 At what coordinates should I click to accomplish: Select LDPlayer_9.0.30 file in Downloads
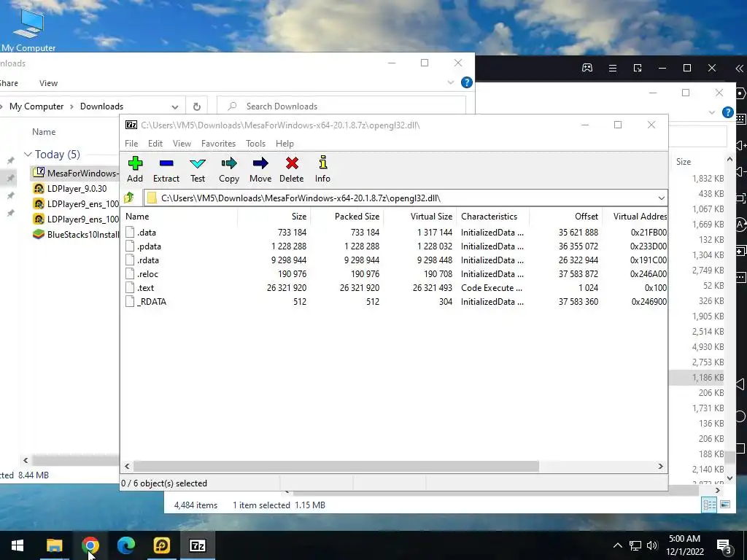click(x=76, y=189)
